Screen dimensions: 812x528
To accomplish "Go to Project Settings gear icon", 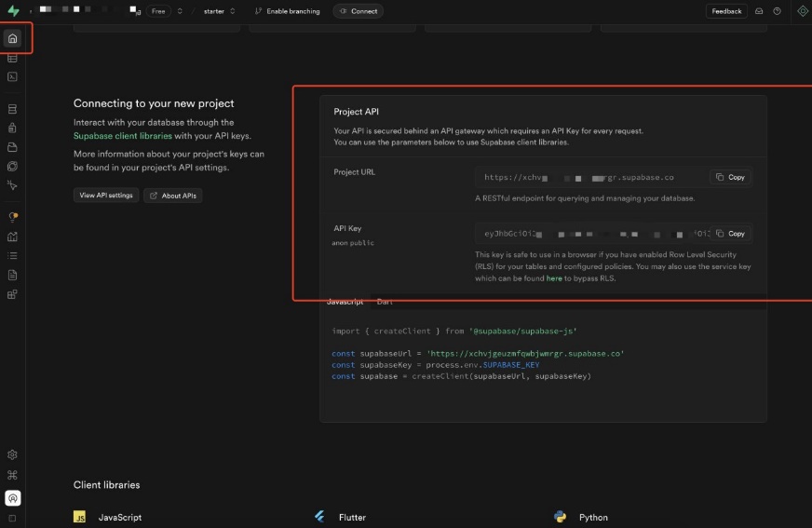I will click(x=12, y=455).
